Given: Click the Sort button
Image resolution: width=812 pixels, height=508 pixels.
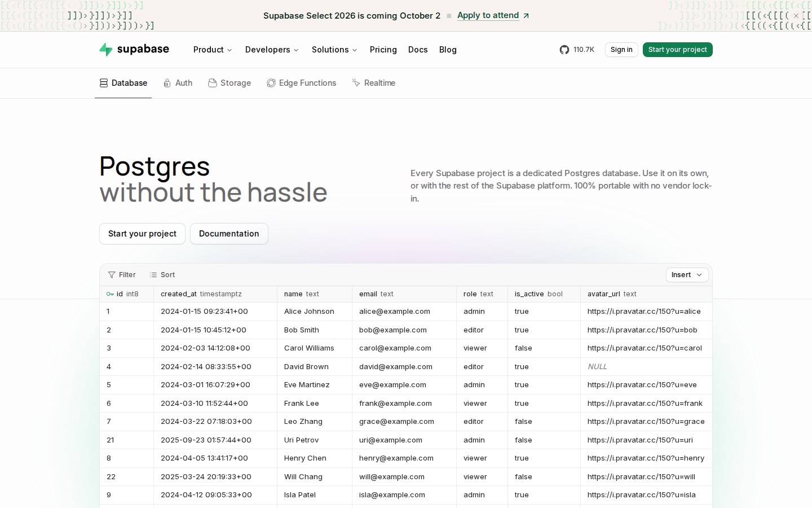Looking at the screenshot, I should pos(162,275).
